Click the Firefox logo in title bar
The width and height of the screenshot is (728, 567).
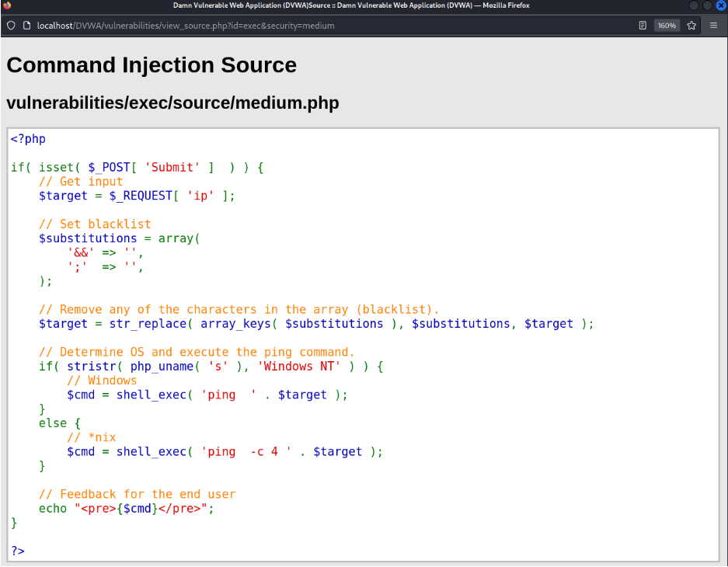(7, 5)
